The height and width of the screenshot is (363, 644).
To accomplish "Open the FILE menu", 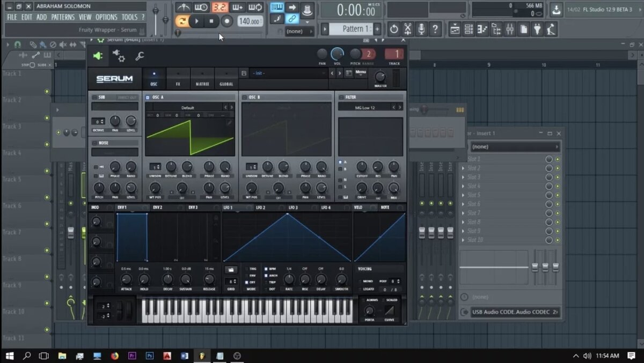I will (x=12, y=17).
